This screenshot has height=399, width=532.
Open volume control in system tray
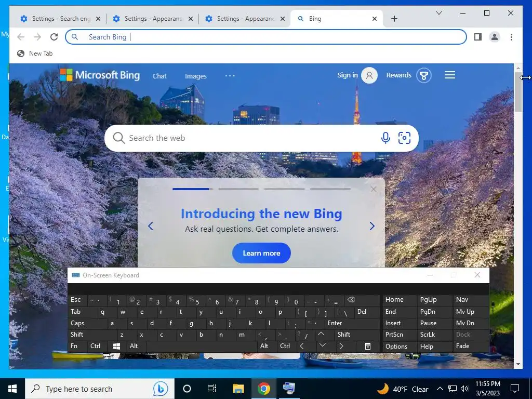tap(465, 389)
